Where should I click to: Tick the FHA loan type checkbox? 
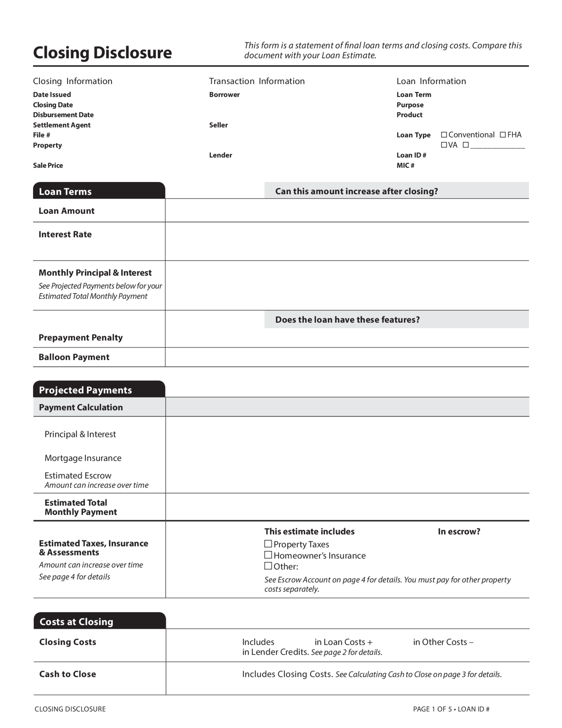pos(503,135)
